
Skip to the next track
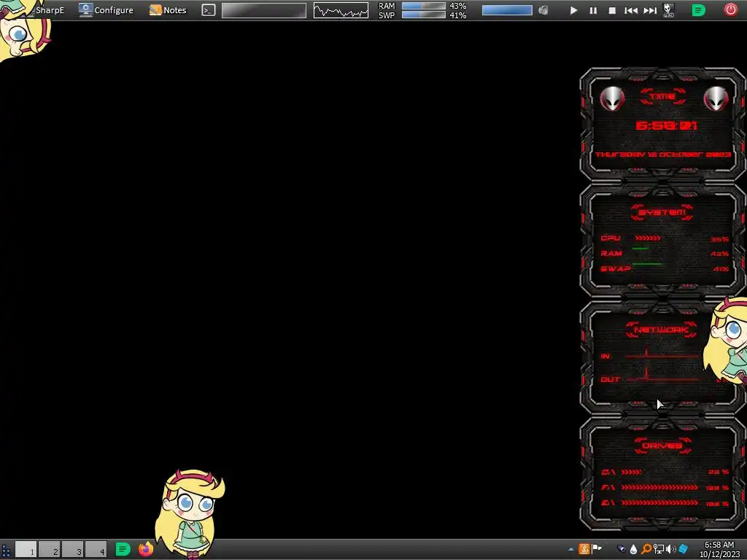tap(650, 10)
